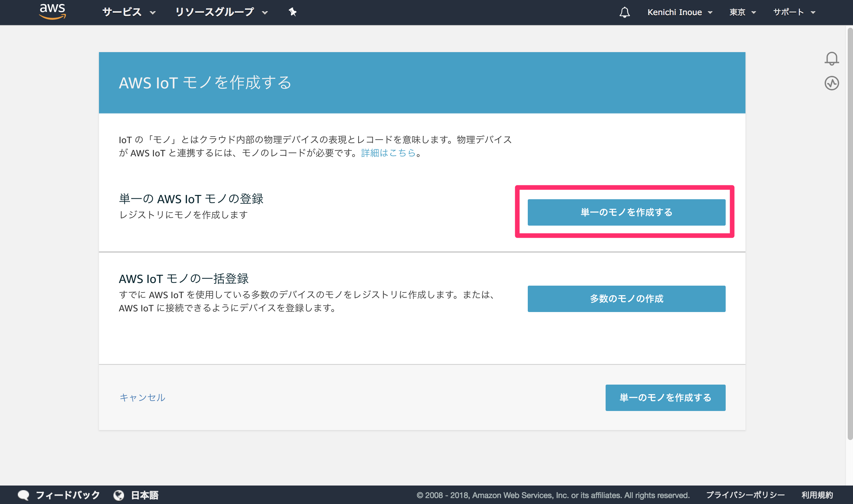Click the AWS logo home icon
Viewport: 853px width, 504px height.
tap(52, 12)
